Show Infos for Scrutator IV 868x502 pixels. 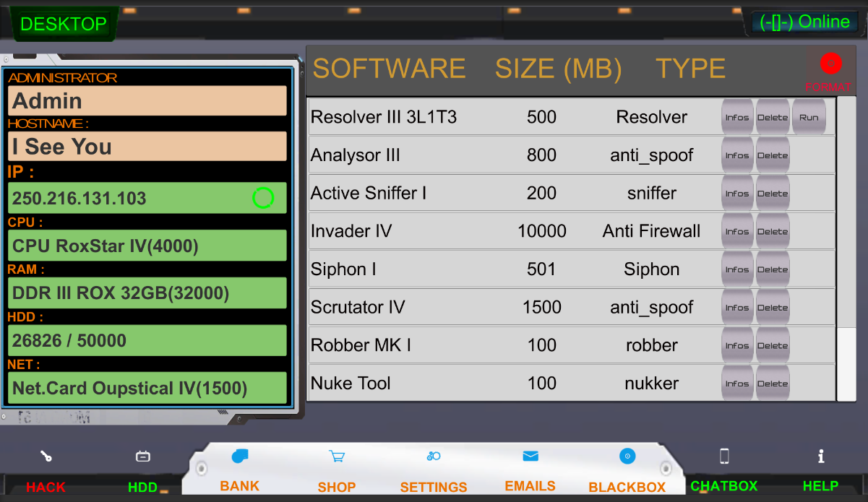(x=737, y=308)
